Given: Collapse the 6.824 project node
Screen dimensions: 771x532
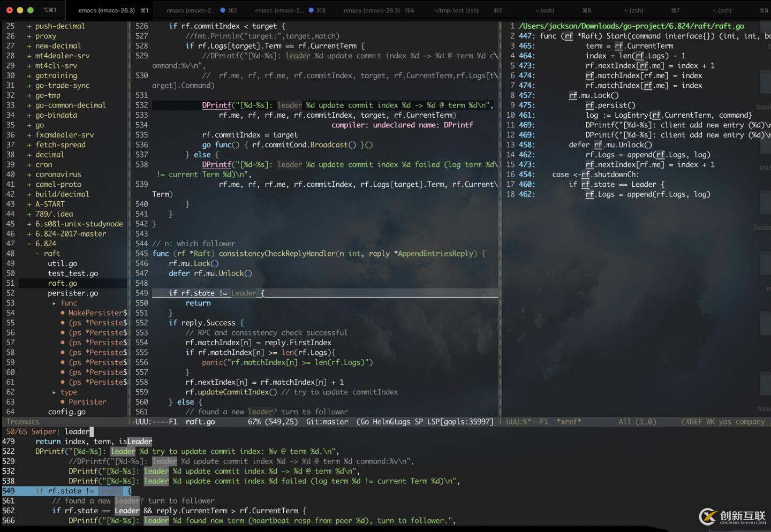Looking at the screenshot, I should click(29, 244).
